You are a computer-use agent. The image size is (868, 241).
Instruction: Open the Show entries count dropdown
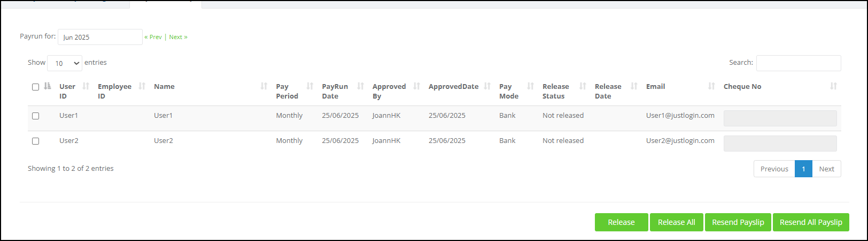coord(65,63)
